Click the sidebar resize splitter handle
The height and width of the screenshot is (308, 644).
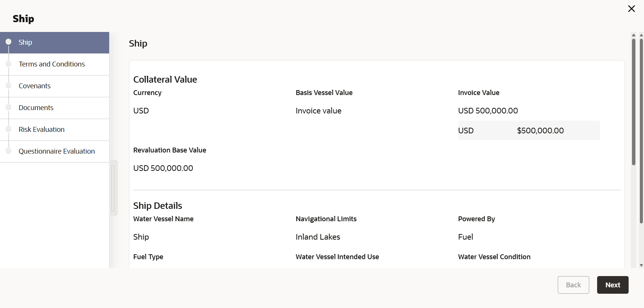pos(113,188)
